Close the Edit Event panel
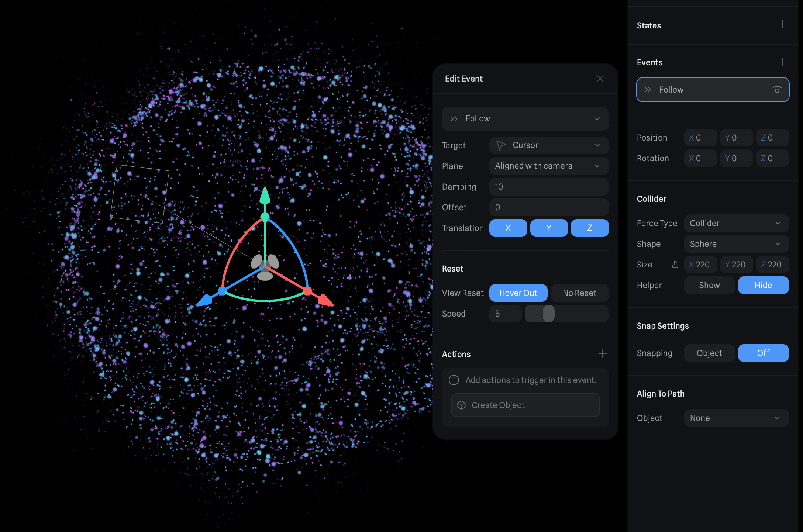This screenshot has height=532, width=803. pos(600,79)
